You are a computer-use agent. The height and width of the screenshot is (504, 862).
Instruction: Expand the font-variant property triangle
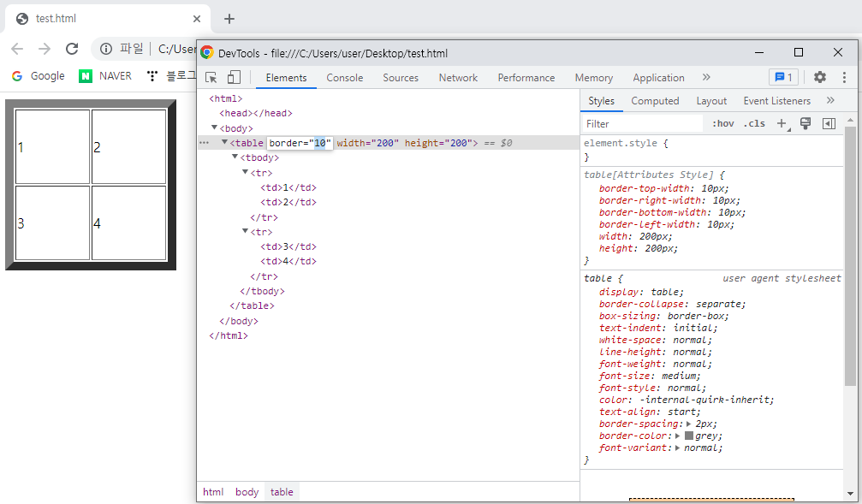pyautogui.click(x=678, y=448)
